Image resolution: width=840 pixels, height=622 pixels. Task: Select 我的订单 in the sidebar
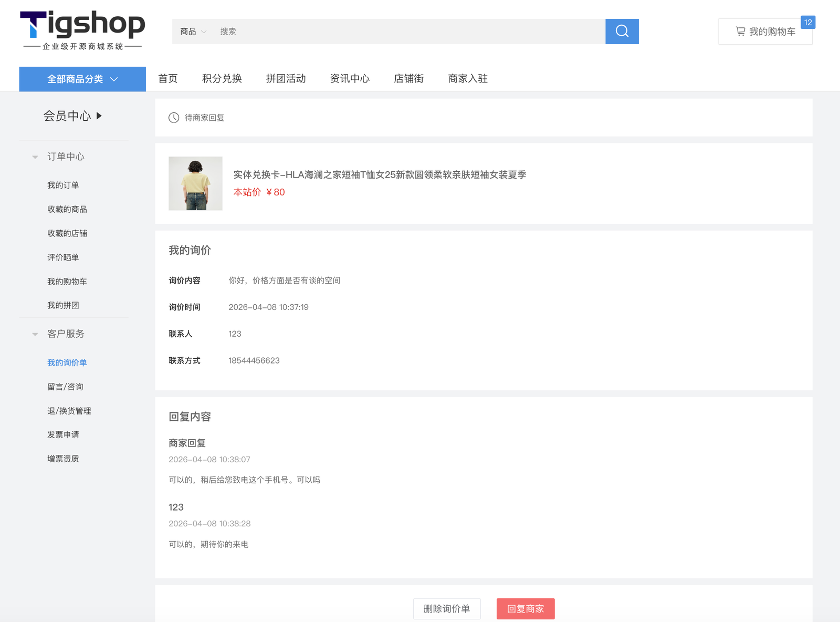63,185
